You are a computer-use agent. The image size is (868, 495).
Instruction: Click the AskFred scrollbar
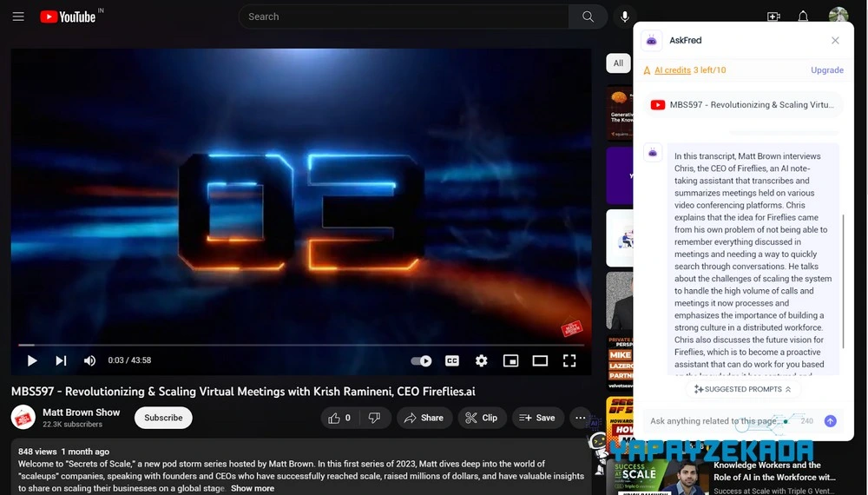point(843,281)
